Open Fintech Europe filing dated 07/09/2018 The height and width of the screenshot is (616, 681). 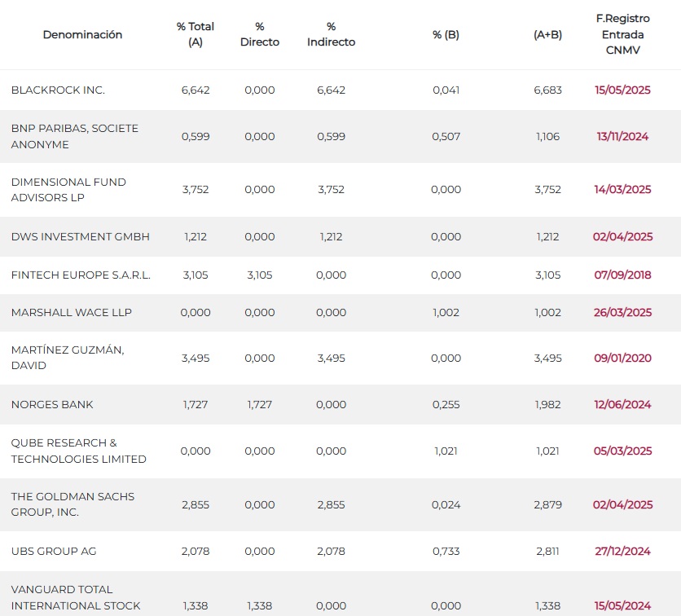point(622,275)
